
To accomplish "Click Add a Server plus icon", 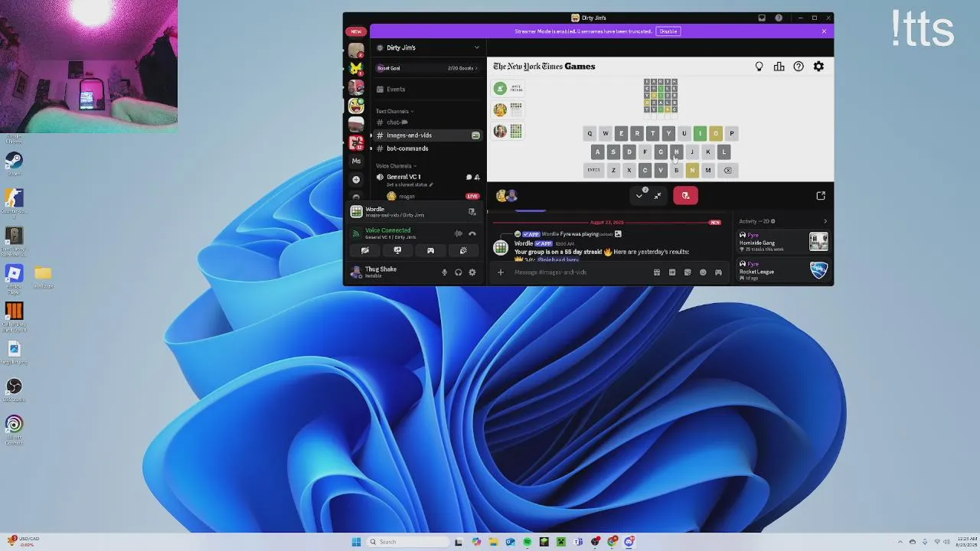I will pyautogui.click(x=356, y=179).
